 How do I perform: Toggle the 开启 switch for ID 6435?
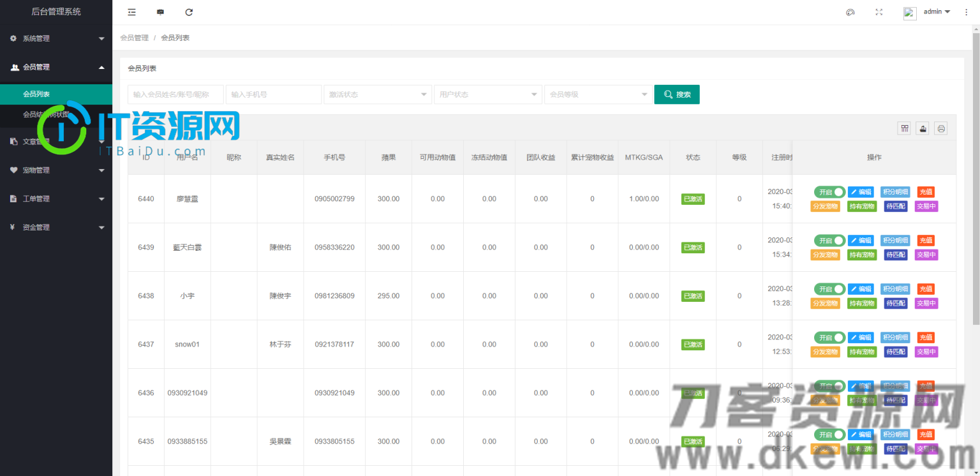[829, 434]
